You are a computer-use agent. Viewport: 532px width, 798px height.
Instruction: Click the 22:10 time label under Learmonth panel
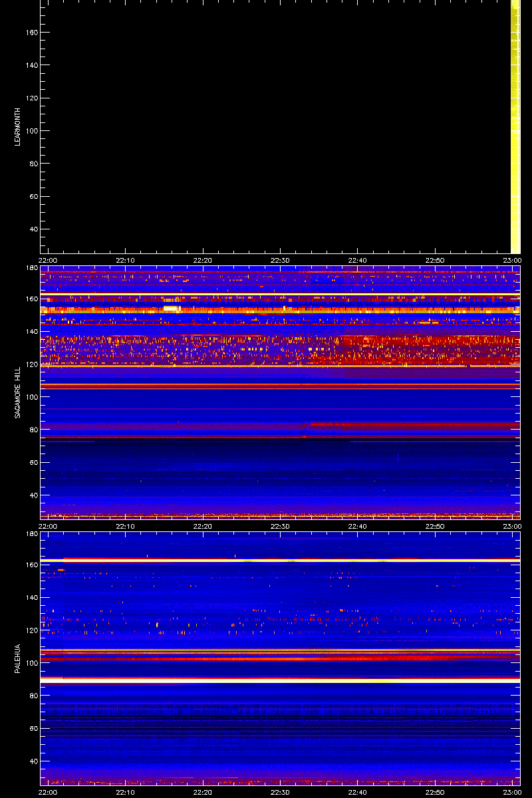(x=126, y=260)
